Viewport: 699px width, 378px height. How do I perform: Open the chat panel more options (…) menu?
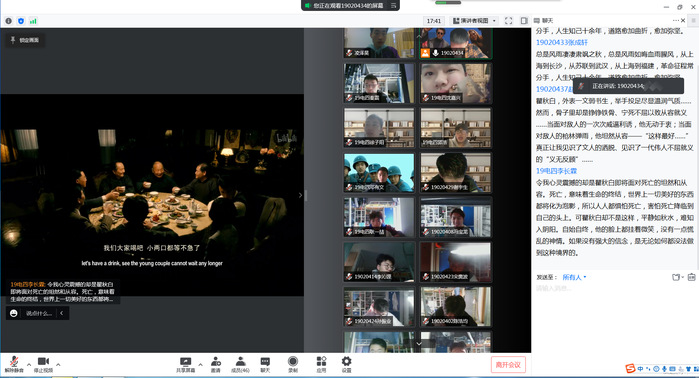click(x=676, y=21)
